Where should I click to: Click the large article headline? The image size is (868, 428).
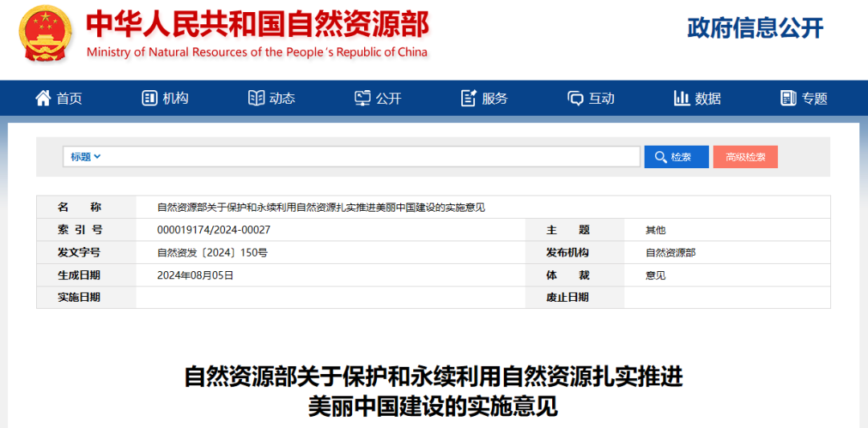[433, 392]
